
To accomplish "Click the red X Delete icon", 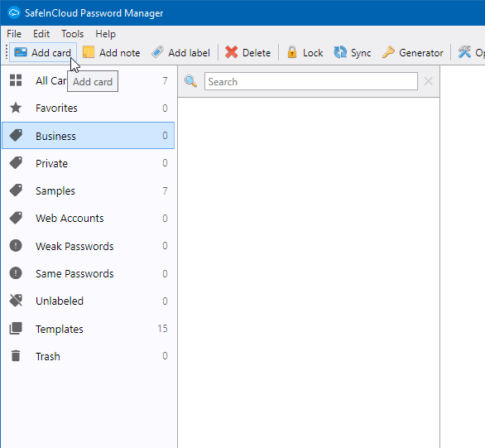I will (232, 52).
